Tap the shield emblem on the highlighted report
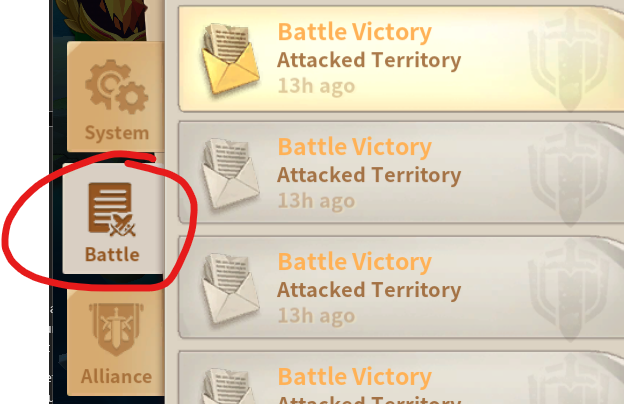The height and width of the screenshot is (404, 624). (568, 60)
